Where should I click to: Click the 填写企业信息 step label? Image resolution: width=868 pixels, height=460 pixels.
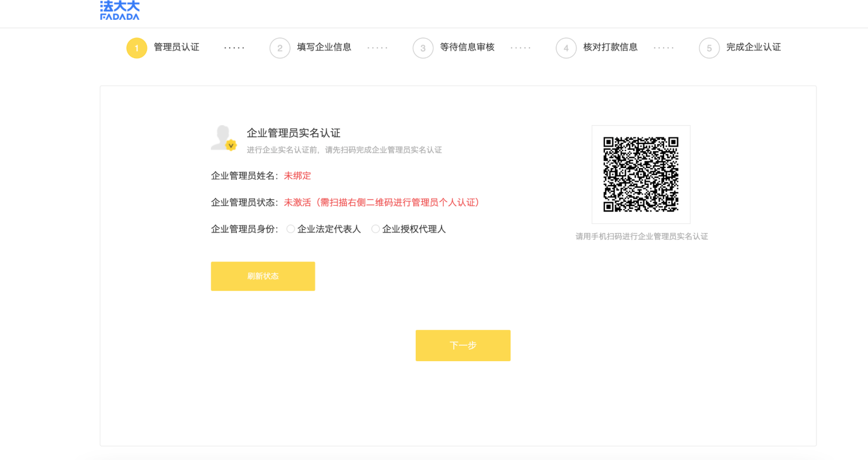point(324,47)
